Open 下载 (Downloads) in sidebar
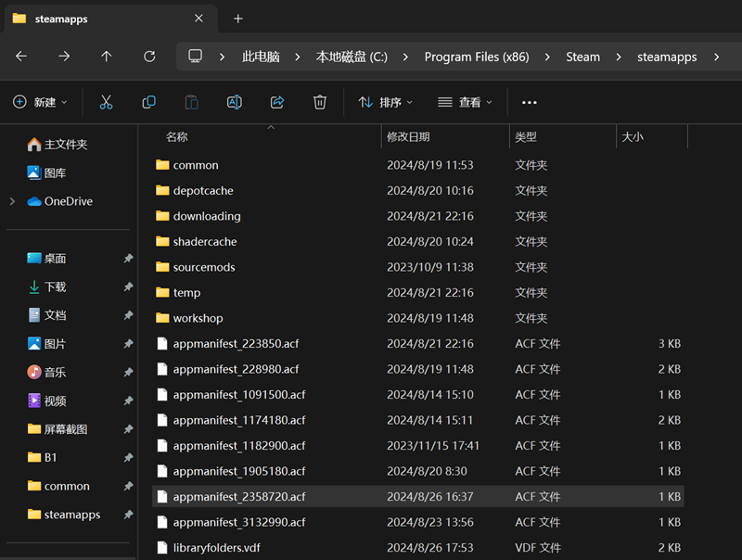The height and width of the screenshot is (560, 742). (55, 287)
